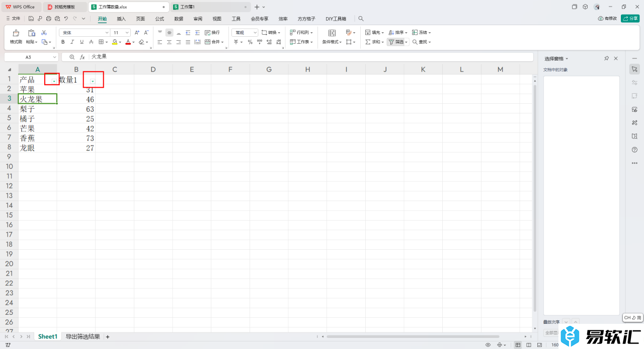
Task: Open the 开始 ribbon tab
Action: [x=102, y=19]
